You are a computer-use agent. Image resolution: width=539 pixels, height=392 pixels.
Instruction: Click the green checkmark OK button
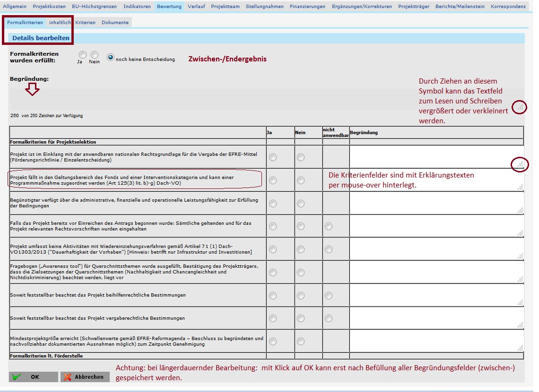tap(33, 377)
